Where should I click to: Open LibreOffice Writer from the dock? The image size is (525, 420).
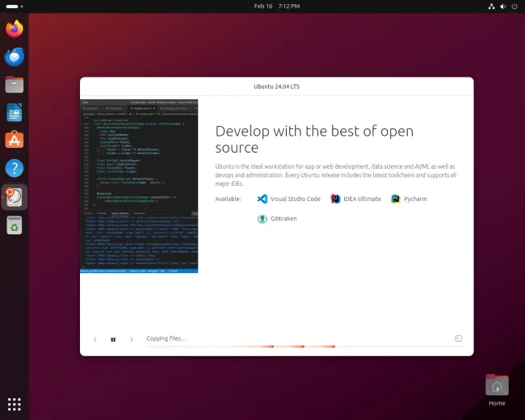coord(15,112)
